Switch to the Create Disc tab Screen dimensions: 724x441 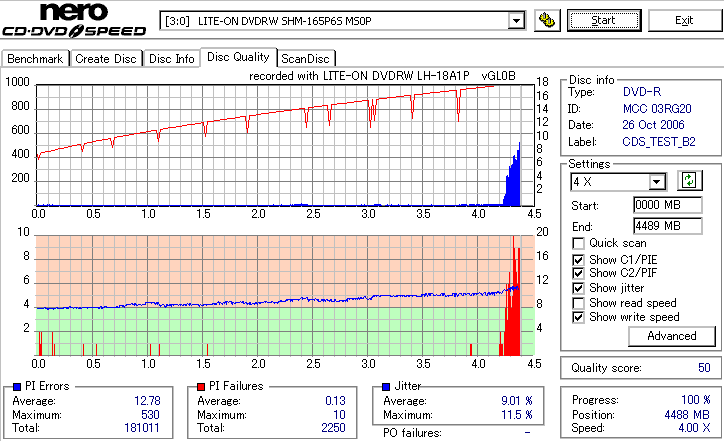[x=106, y=59]
